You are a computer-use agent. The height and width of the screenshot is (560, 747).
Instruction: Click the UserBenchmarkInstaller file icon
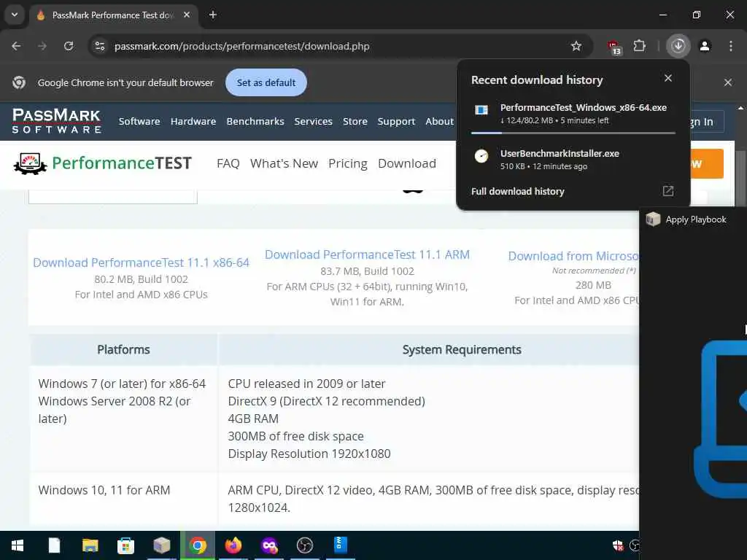(x=481, y=156)
